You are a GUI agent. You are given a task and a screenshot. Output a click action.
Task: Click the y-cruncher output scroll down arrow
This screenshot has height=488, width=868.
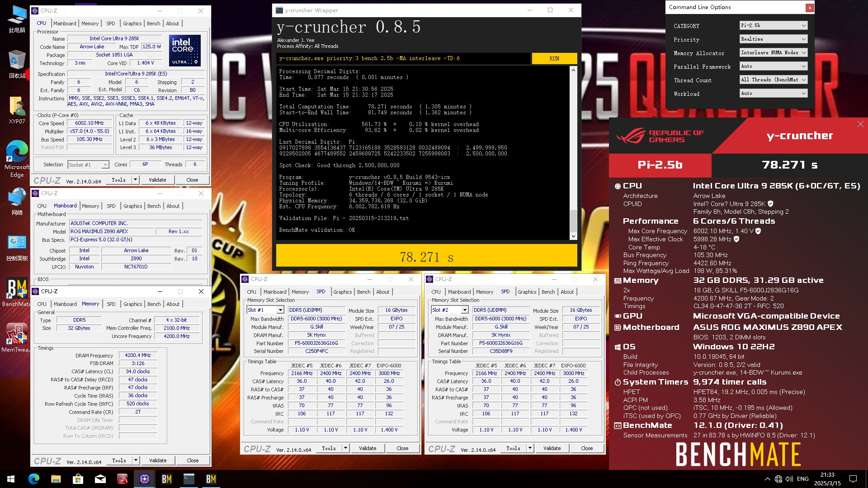(x=573, y=236)
